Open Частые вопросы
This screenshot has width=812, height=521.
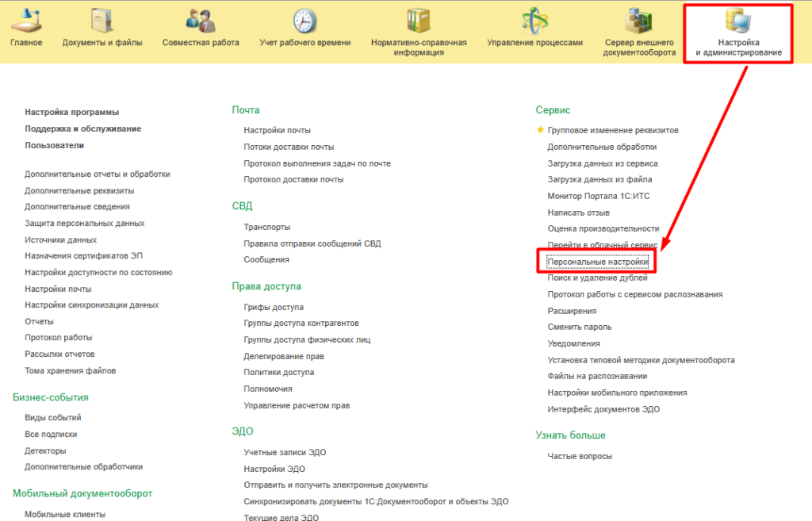580,456
